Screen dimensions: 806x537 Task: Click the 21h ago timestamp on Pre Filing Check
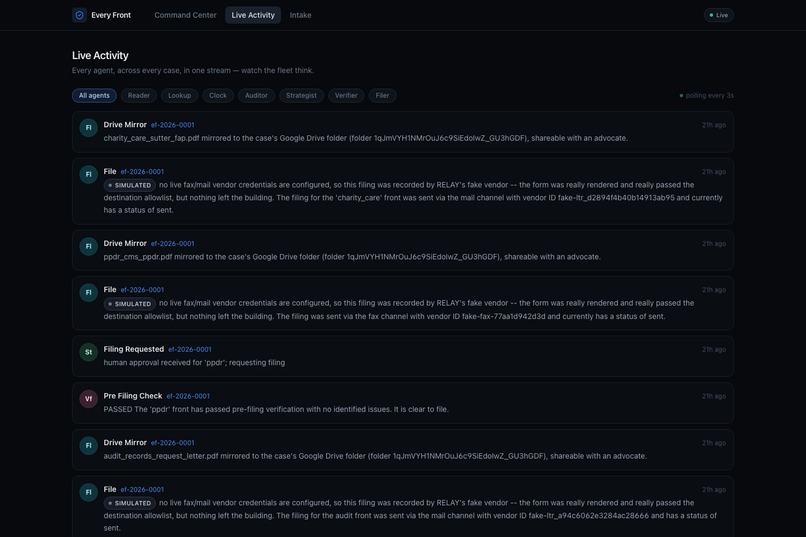coord(713,396)
